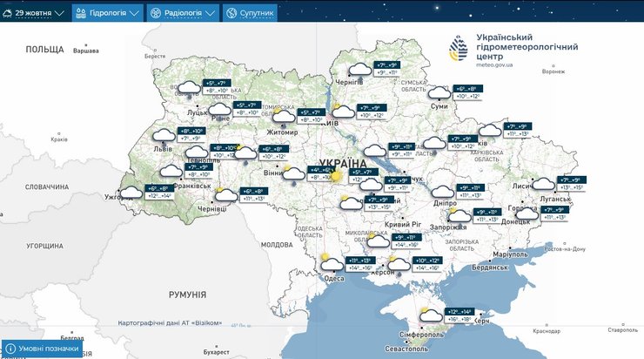The width and height of the screenshot is (644, 359).
Task: Click the info icon in Умовні позначки
Action: 10,349
